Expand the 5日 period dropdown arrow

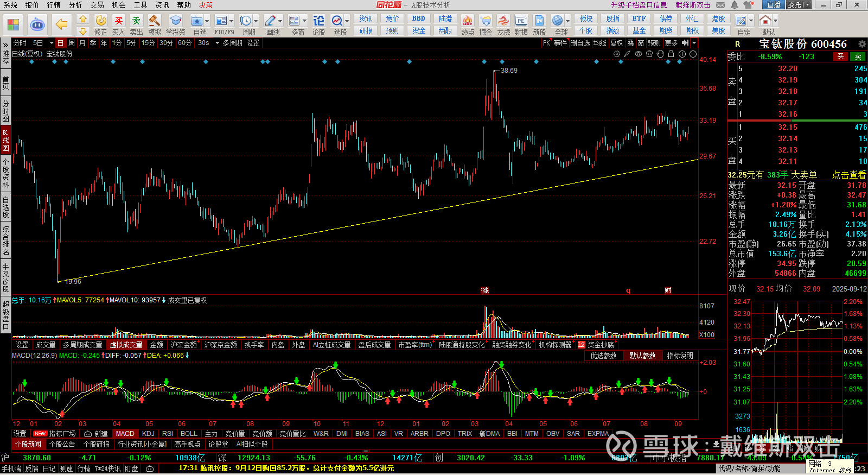pos(52,43)
